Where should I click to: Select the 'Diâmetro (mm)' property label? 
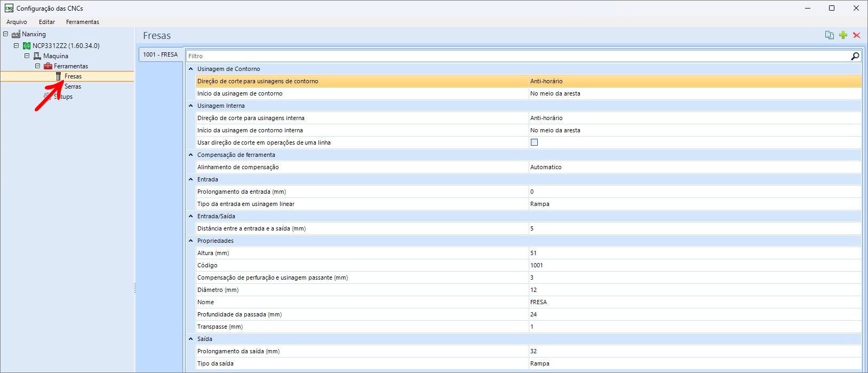(x=218, y=290)
